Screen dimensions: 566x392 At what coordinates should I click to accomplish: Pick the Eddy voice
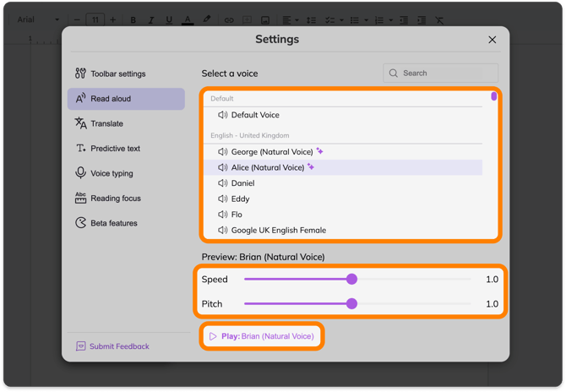(x=343, y=199)
